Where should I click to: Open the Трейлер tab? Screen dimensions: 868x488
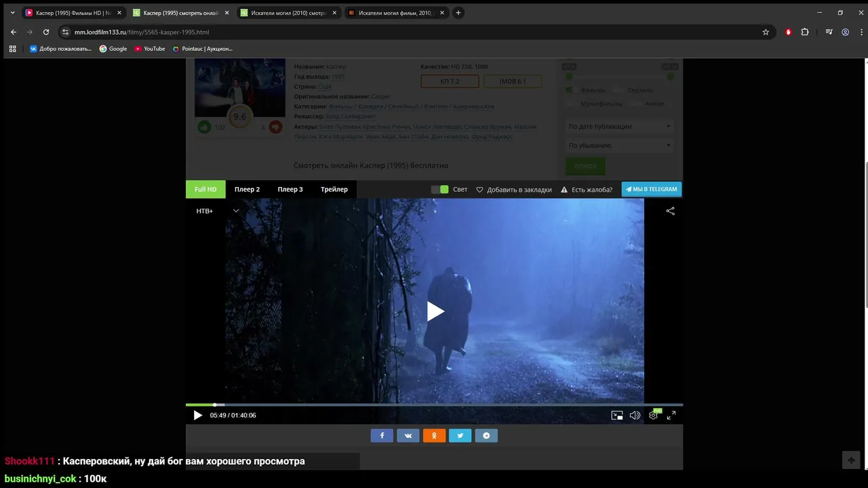click(334, 189)
